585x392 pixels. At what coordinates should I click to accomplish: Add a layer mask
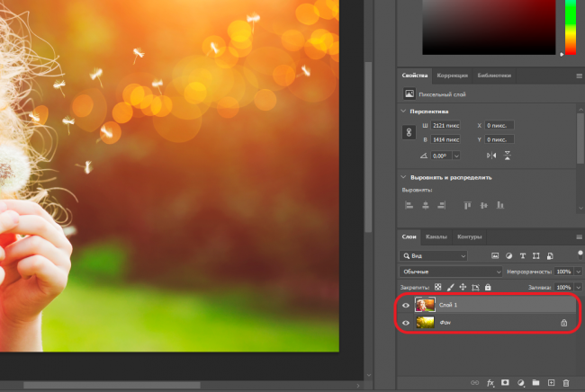click(505, 382)
